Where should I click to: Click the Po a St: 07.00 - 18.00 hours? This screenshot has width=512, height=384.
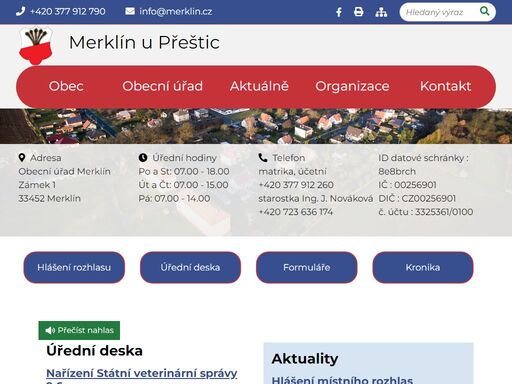pos(184,172)
